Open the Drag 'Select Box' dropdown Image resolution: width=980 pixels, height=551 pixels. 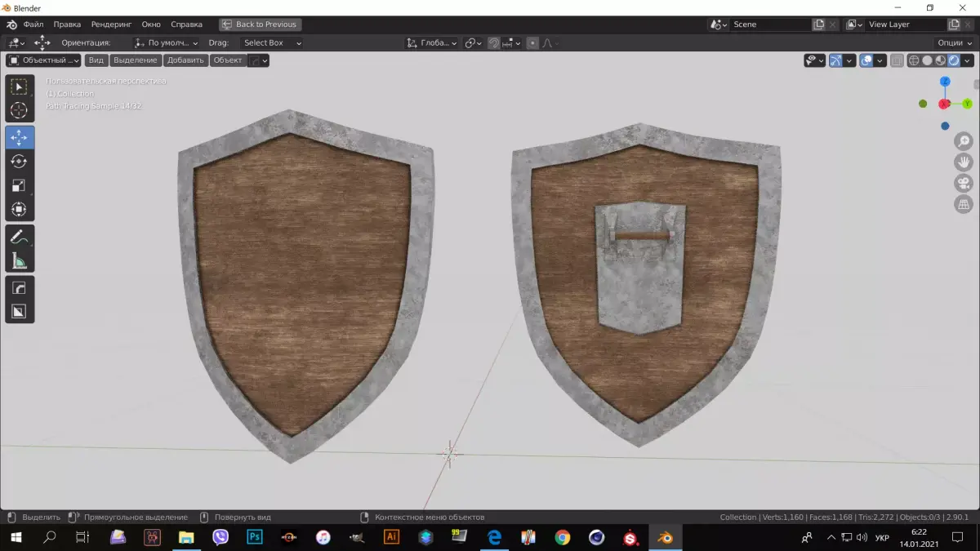tap(271, 42)
